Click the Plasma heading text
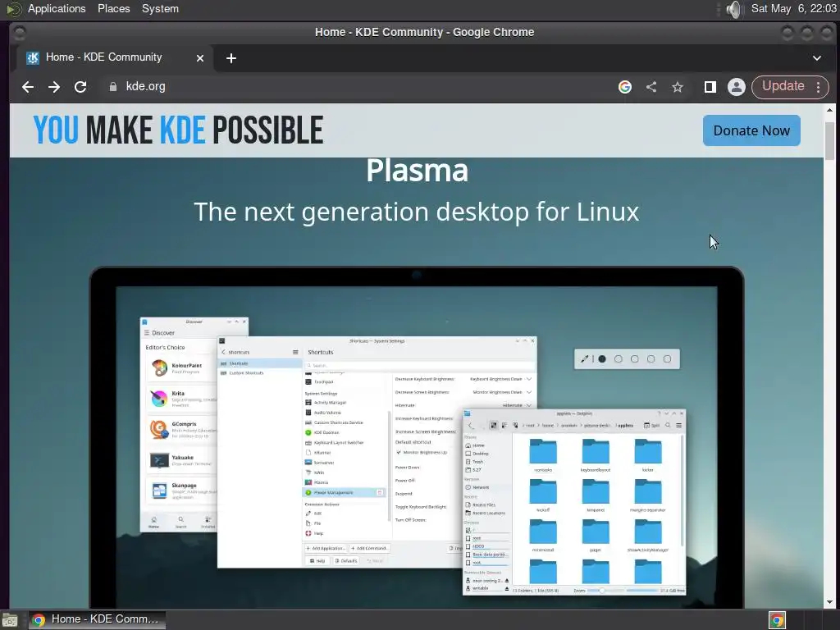 [417, 171]
